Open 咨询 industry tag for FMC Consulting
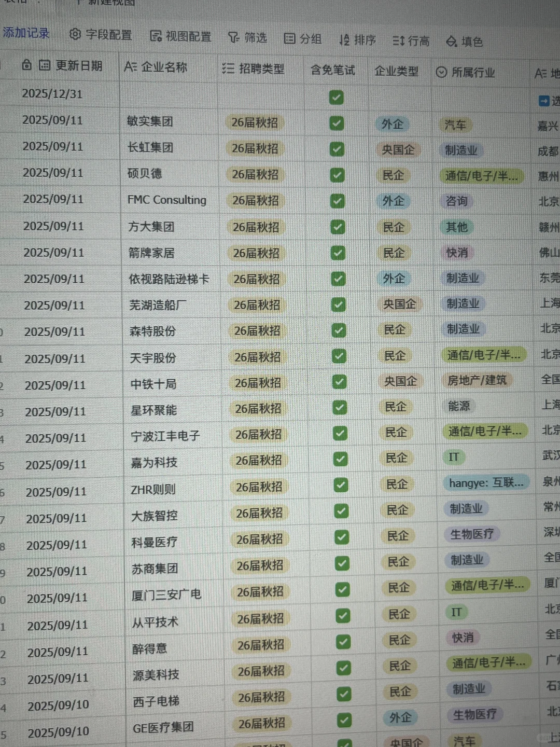 pos(456,201)
